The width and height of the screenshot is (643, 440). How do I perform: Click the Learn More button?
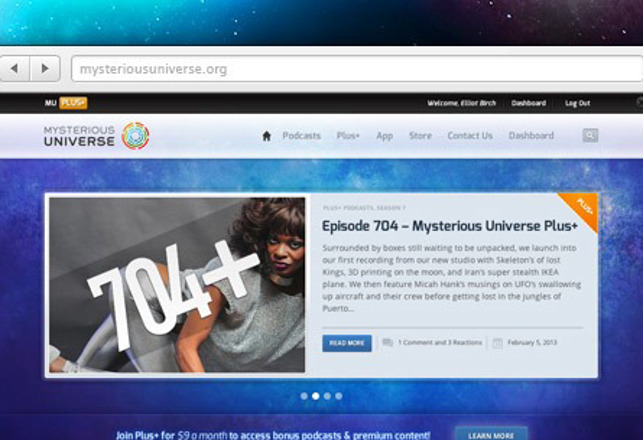pos(491,434)
